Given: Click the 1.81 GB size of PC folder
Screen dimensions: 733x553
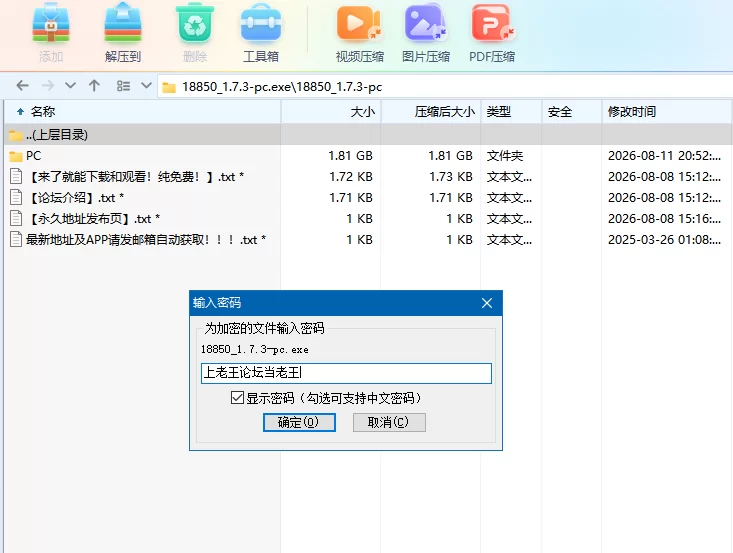Looking at the screenshot, I should click(351, 156).
